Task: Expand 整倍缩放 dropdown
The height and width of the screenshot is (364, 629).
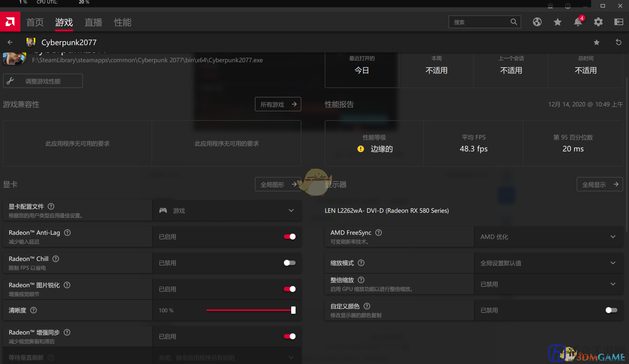Action: [x=549, y=284]
